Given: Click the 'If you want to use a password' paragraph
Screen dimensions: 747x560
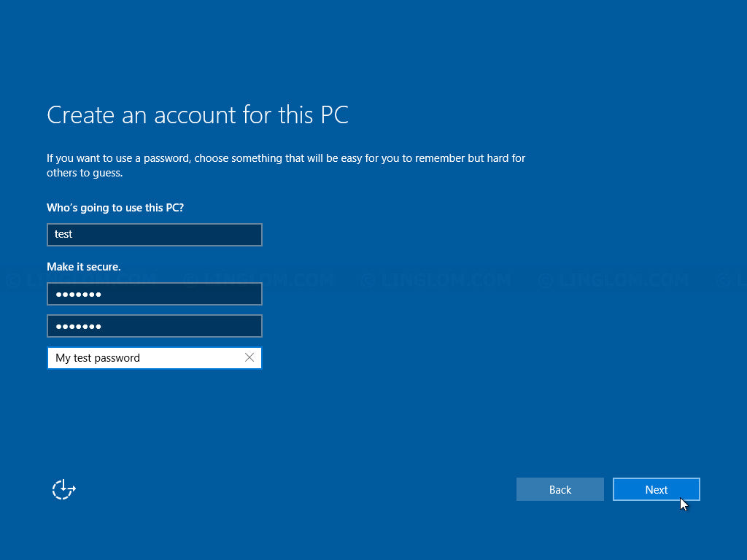Looking at the screenshot, I should click(286, 166).
